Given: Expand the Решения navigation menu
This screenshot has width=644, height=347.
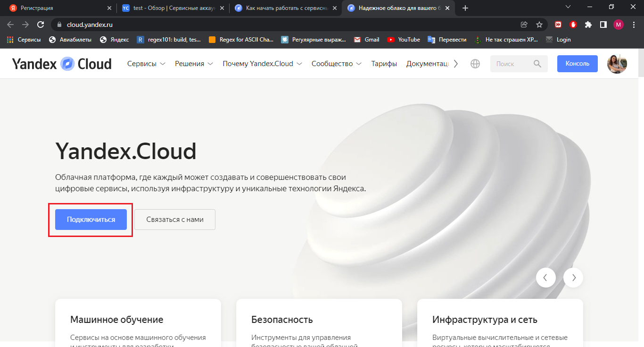Looking at the screenshot, I should [x=194, y=64].
